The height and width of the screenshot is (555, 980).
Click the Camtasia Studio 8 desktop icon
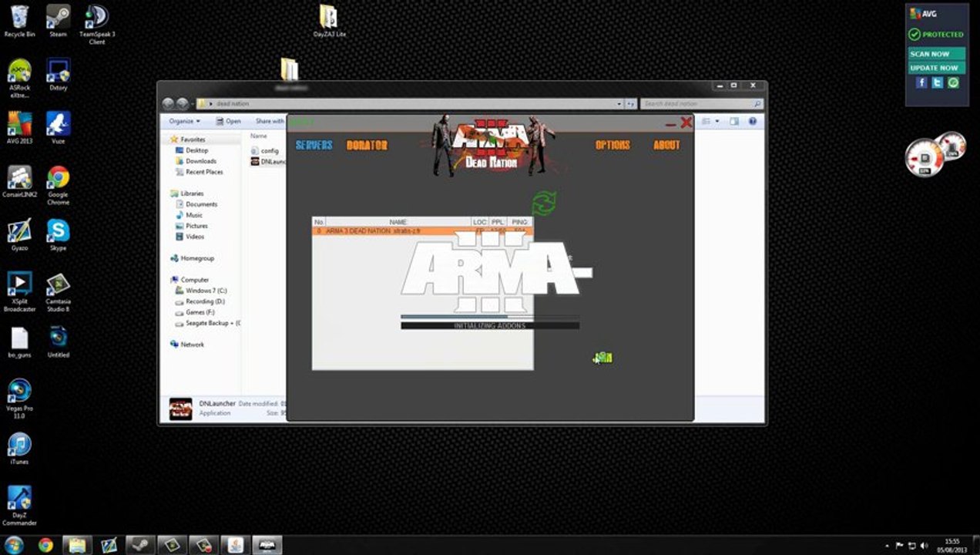coord(58,292)
